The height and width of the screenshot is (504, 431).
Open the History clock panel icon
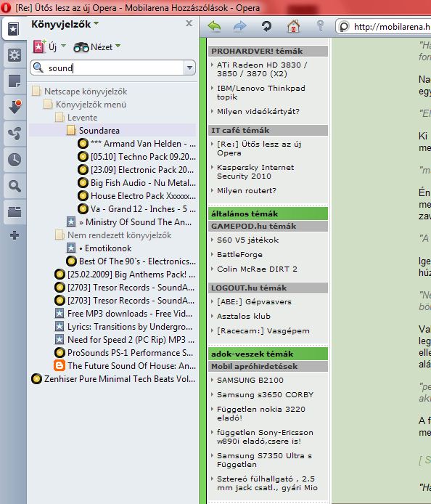(x=15, y=160)
